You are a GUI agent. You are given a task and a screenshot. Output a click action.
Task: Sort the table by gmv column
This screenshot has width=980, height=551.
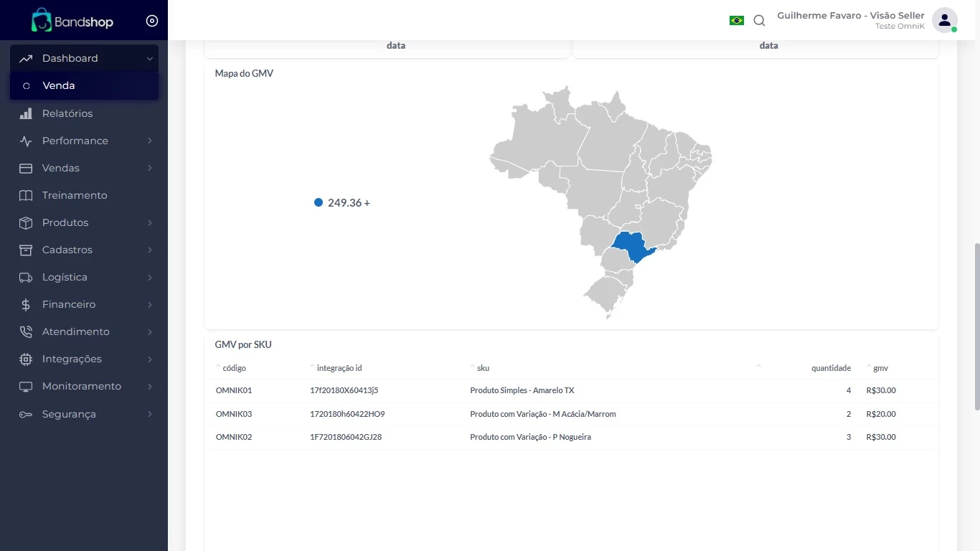tap(880, 368)
